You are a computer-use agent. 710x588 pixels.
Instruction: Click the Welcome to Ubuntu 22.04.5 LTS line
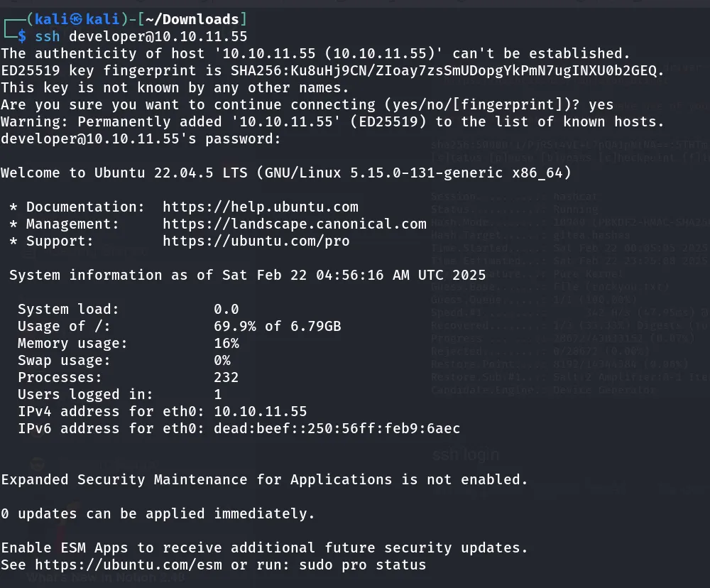coord(286,173)
